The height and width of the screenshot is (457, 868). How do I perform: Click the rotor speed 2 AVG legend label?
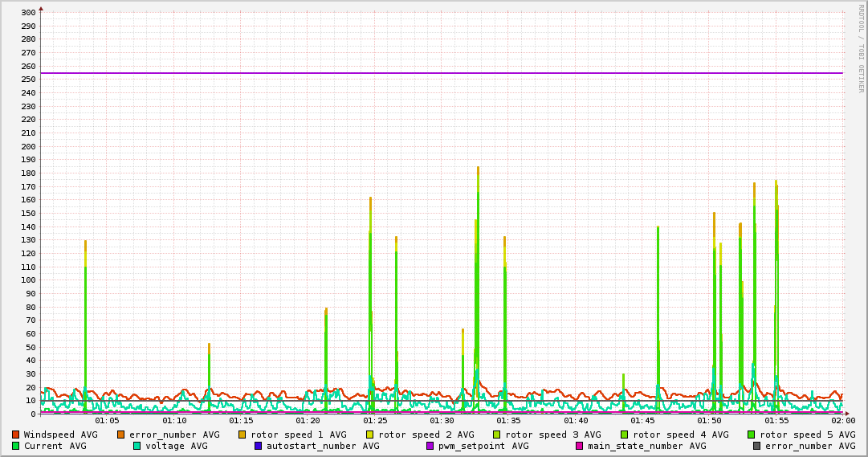pyautogui.click(x=426, y=435)
